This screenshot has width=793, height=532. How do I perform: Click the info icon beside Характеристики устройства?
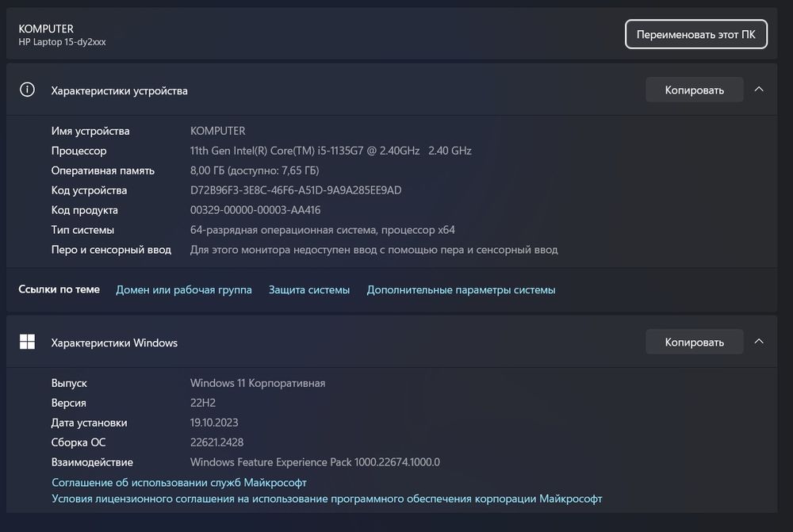pyautogui.click(x=27, y=90)
